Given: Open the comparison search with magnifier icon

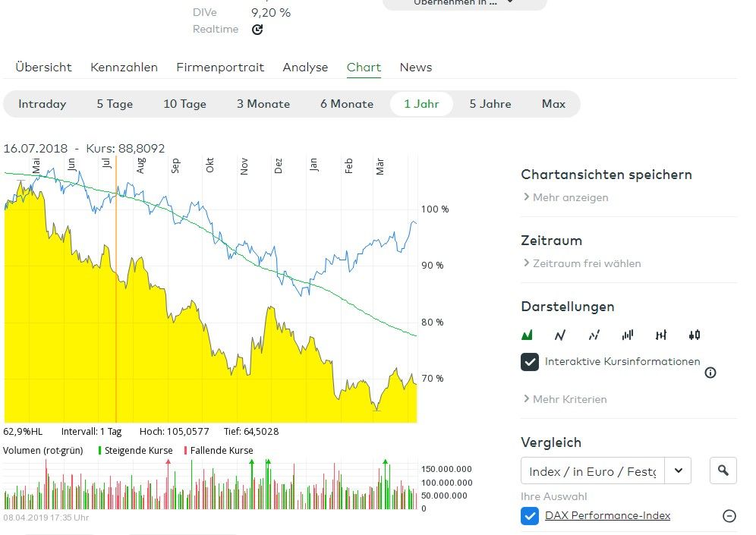Looking at the screenshot, I should pos(723,470).
